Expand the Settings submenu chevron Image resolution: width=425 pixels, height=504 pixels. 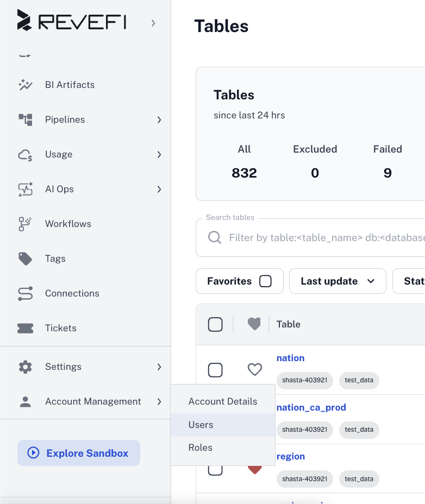pyautogui.click(x=159, y=367)
